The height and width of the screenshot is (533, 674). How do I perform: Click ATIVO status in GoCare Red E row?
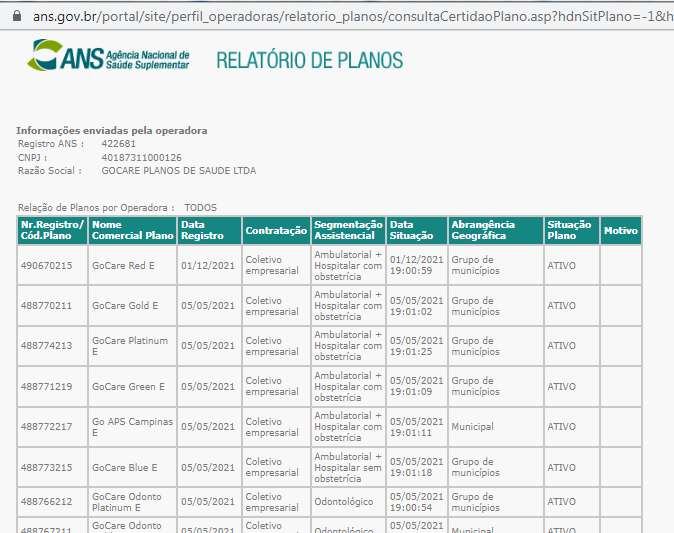561,266
